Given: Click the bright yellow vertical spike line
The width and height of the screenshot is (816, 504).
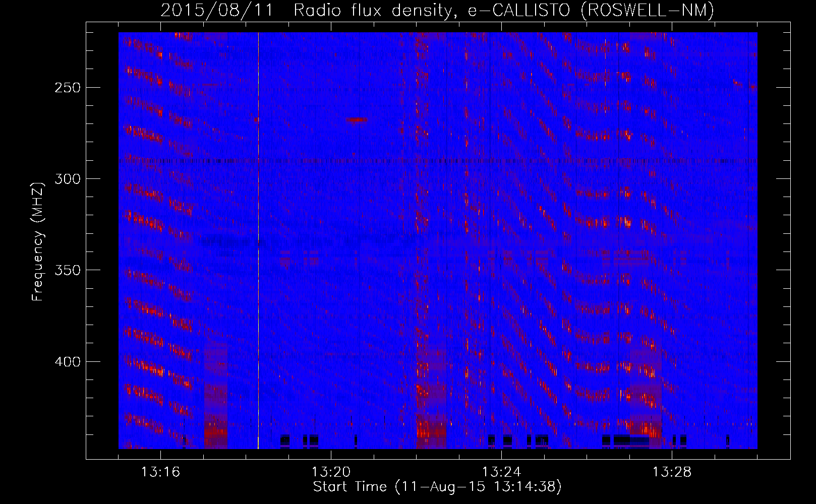Looking at the screenshot, I should point(258,240).
